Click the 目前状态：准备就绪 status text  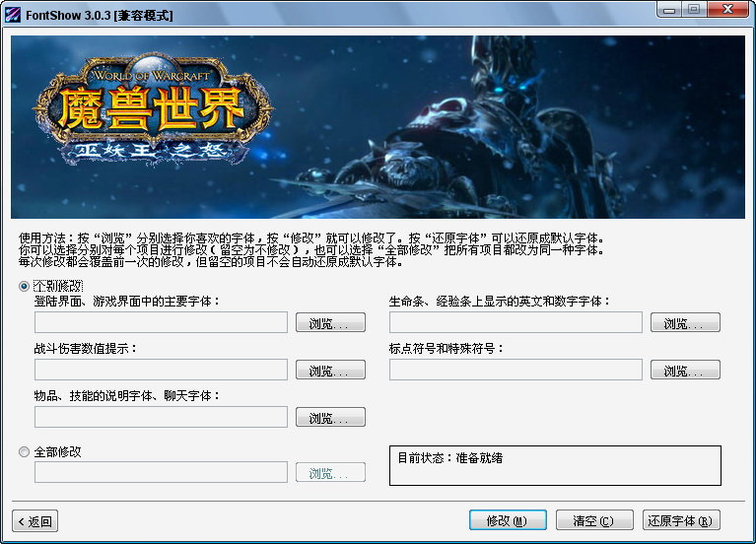click(x=450, y=458)
